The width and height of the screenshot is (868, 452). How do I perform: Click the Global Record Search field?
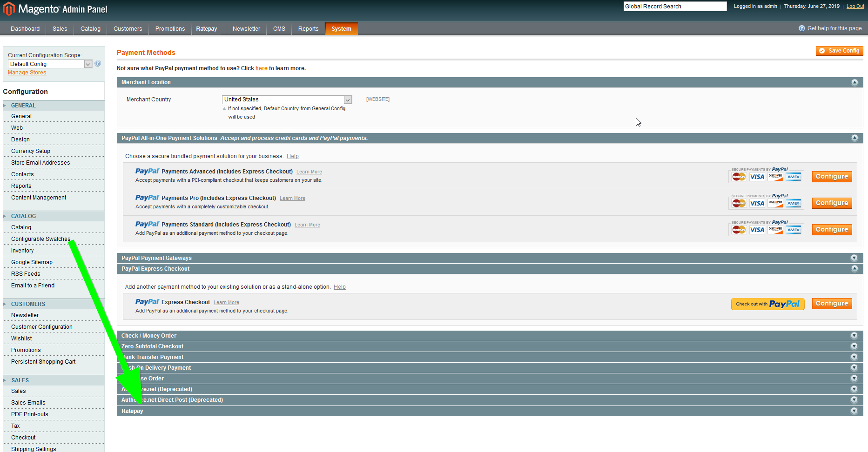(674, 7)
